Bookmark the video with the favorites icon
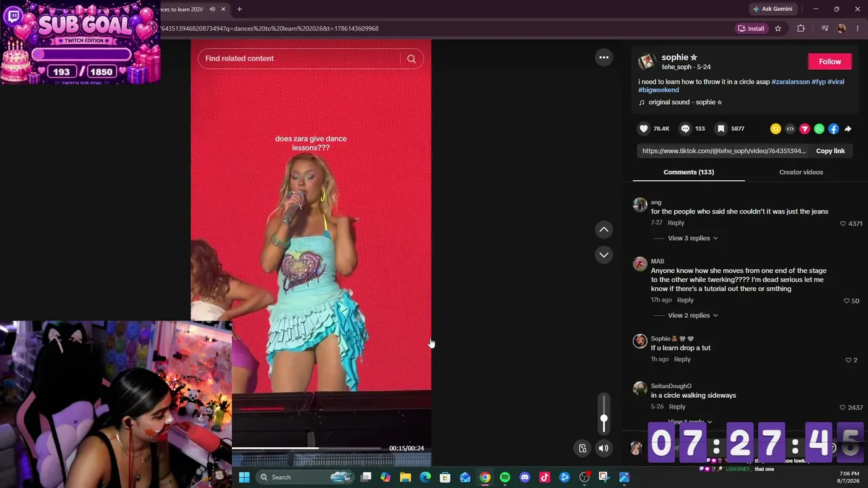Screen dimensions: 868x488 pos(721,129)
